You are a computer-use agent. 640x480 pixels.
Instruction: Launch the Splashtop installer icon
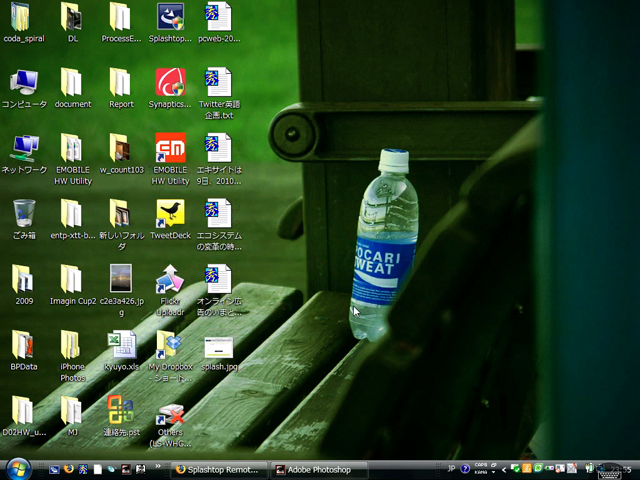(x=170, y=17)
